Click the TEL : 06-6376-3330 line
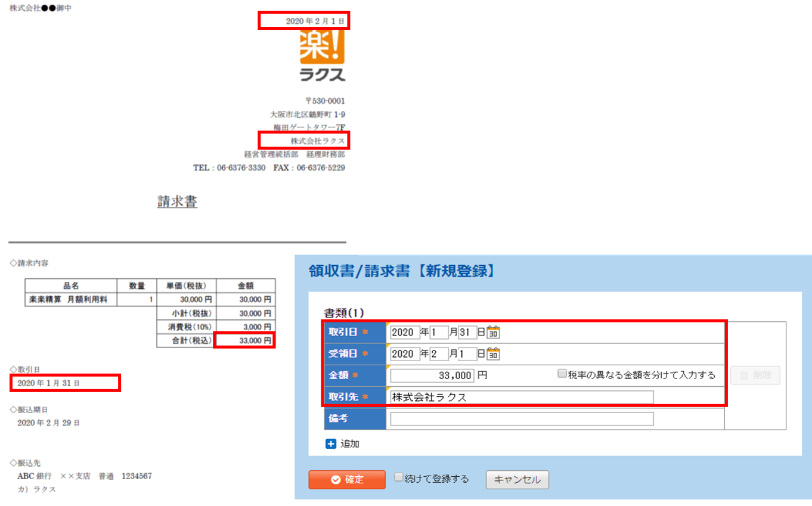 [x=230, y=168]
